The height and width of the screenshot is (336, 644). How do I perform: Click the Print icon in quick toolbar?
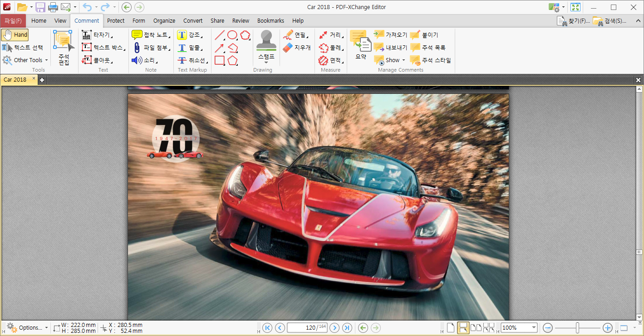(53, 7)
